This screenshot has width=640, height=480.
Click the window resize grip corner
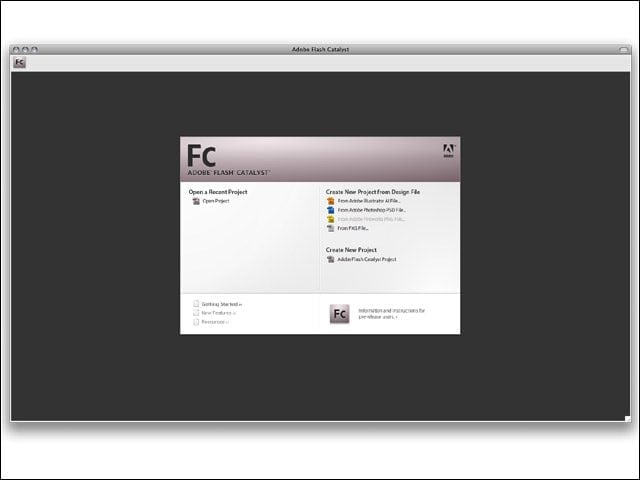point(627,418)
